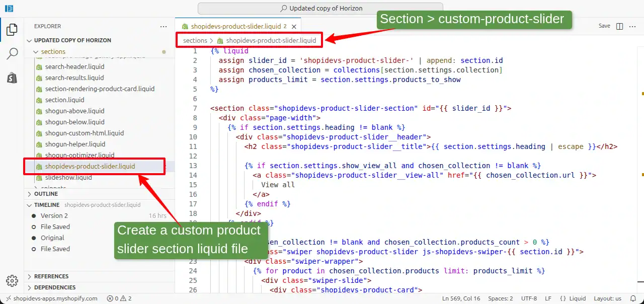Change indentation via Spaces: 2
Viewport: 644px width, 304px height.
(x=501, y=298)
